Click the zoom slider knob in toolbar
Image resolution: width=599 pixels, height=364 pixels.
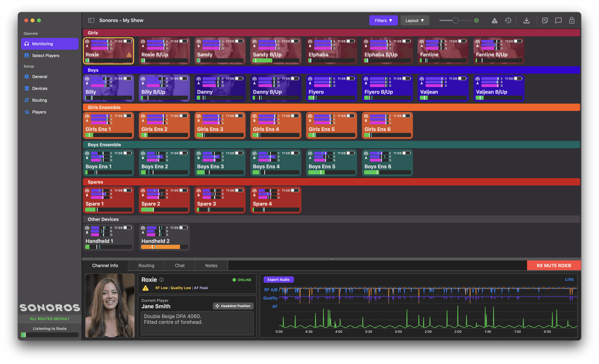click(x=455, y=21)
